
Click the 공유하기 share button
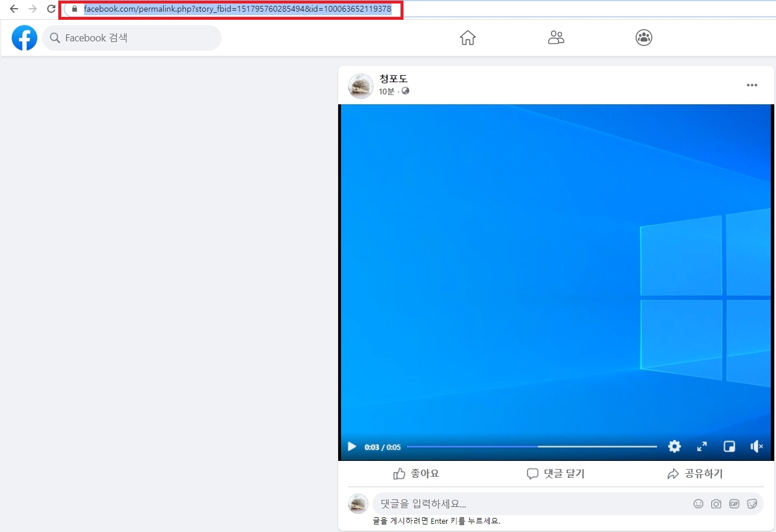pyautogui.click(x=695, y=474)
